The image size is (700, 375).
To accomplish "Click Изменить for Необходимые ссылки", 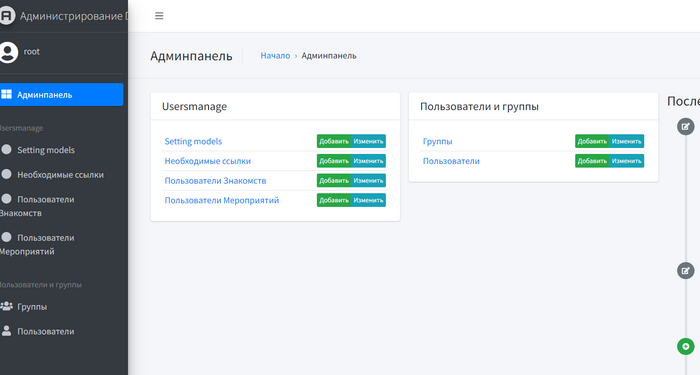I will pos(368,161).
